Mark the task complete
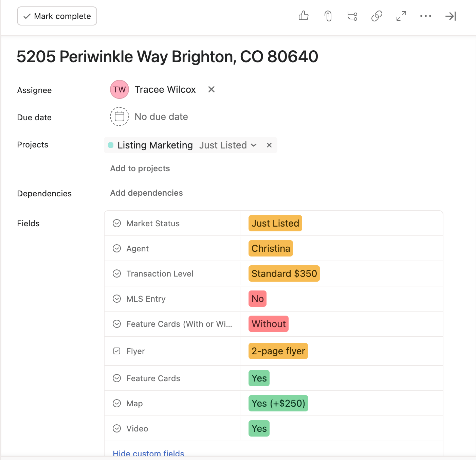Viewport: 476px width, 460px height. (x=57, y=16)
